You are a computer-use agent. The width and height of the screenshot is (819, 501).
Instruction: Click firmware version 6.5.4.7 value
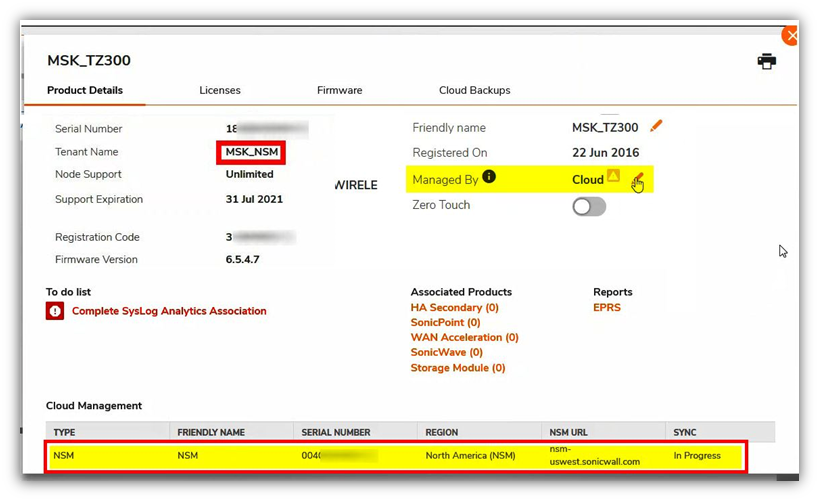[242, 260]
